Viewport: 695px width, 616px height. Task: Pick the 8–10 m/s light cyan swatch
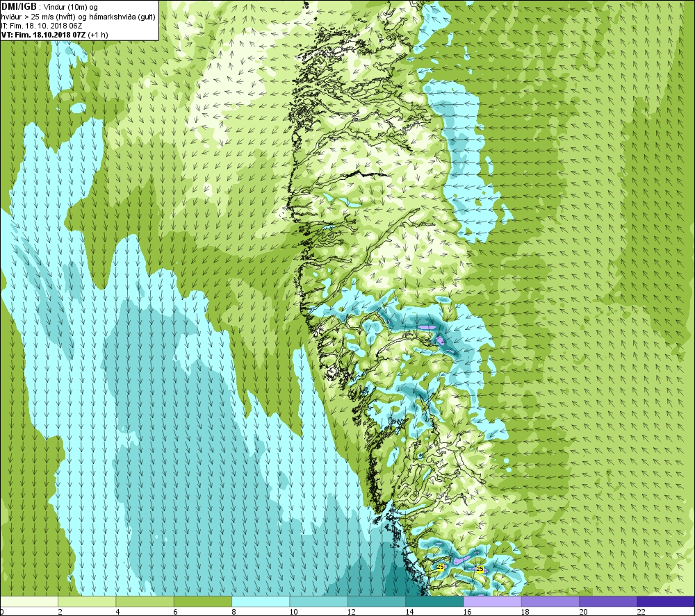(x=261, y=601)
